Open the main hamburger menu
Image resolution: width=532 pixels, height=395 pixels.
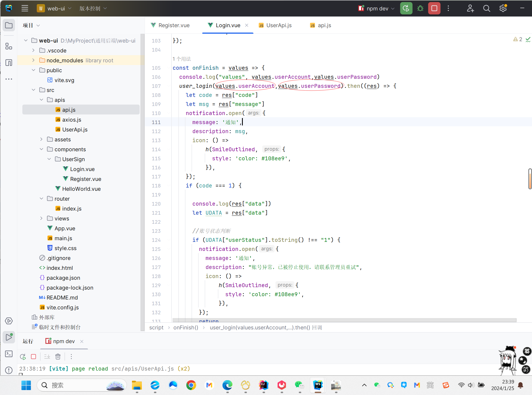pos(25,8)
